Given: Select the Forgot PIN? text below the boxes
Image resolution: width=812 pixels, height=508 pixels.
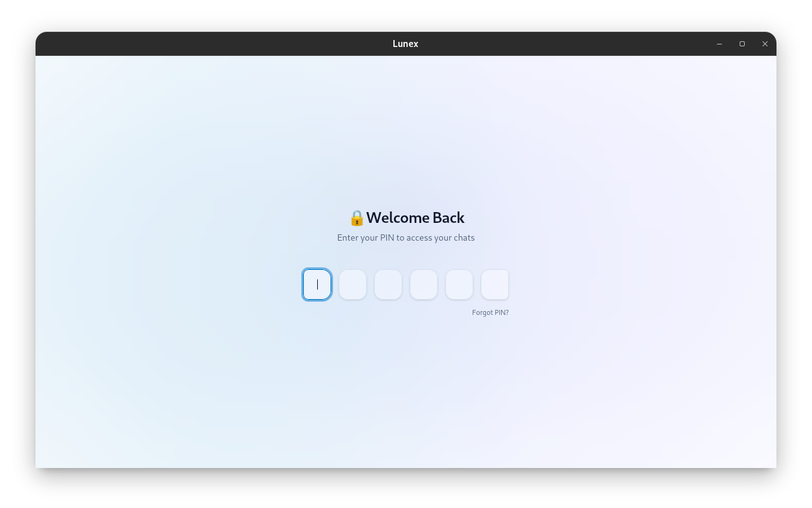Looking at the screenshot, I should click(x=490, y=312).
